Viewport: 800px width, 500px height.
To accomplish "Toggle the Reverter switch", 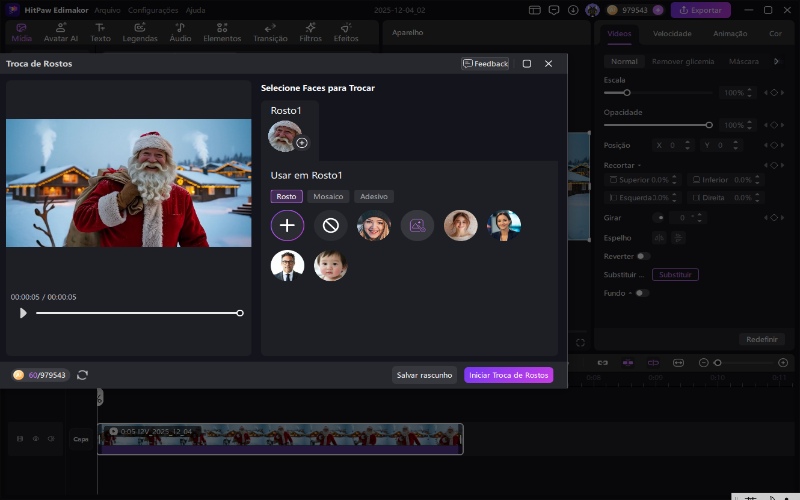I will (642, 256).
